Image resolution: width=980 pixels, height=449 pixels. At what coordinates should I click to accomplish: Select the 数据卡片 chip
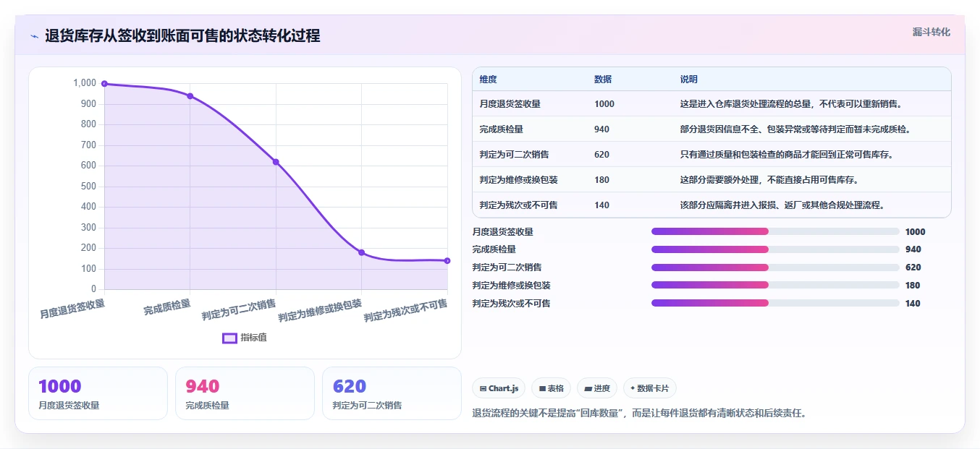click(650, 388)
